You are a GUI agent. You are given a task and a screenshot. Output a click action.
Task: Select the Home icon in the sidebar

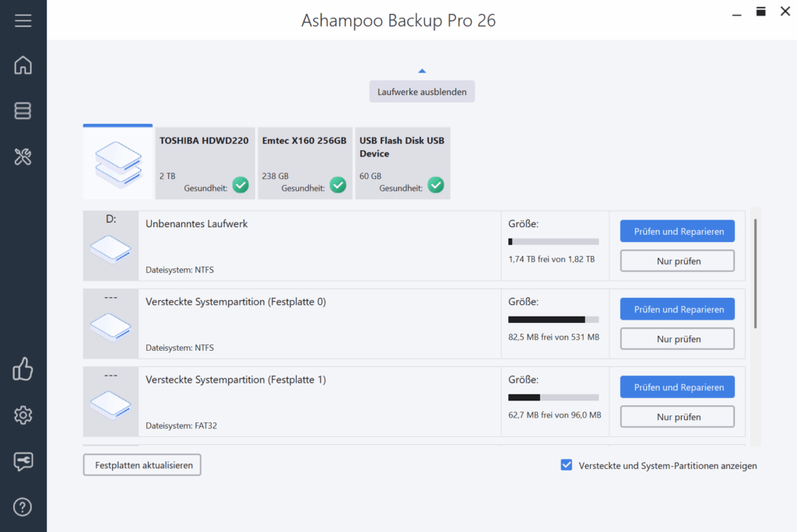point(23,65)
